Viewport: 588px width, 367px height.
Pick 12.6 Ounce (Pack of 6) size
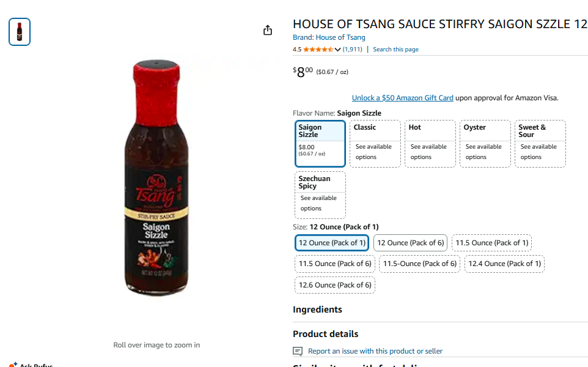pos(334,285)
